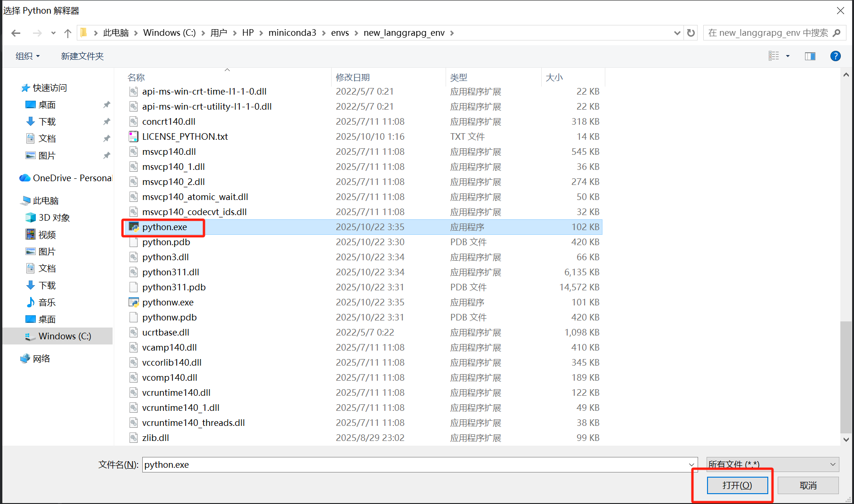Select python.exe file icon

[134, 227]
